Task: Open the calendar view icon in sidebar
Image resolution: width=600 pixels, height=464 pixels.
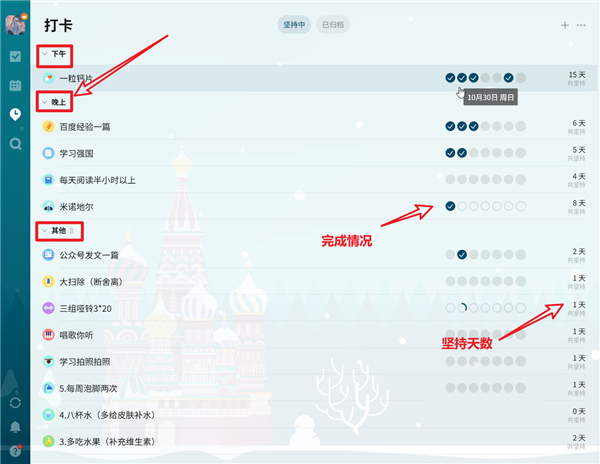Action: [x=15, y=85]
